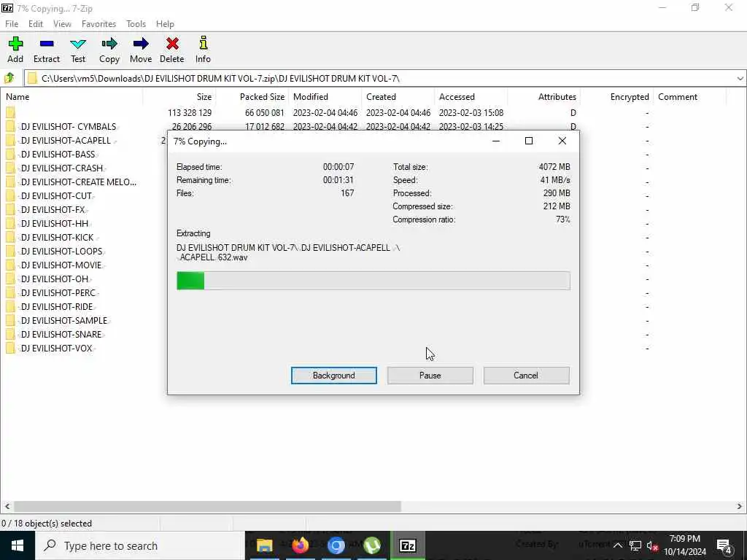
Task: Click the DJ EVILISHOT-SAMPLE row name
Action: 64,321
